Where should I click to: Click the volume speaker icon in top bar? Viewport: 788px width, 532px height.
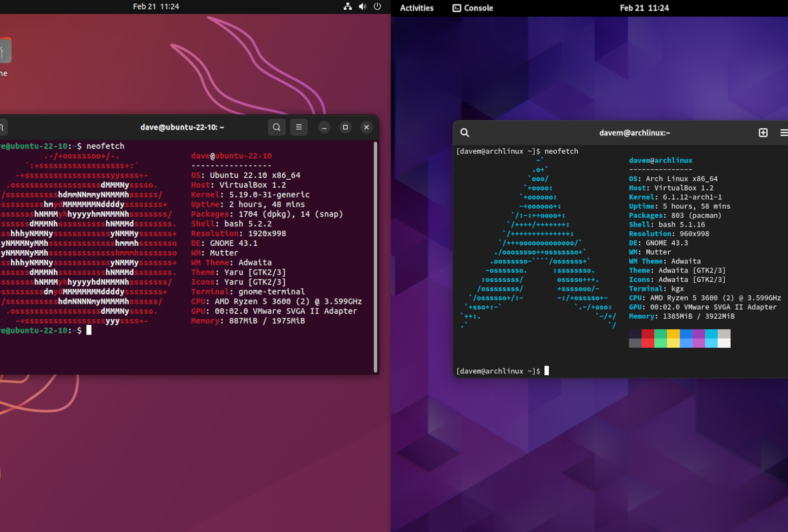[x=362, y=6]
